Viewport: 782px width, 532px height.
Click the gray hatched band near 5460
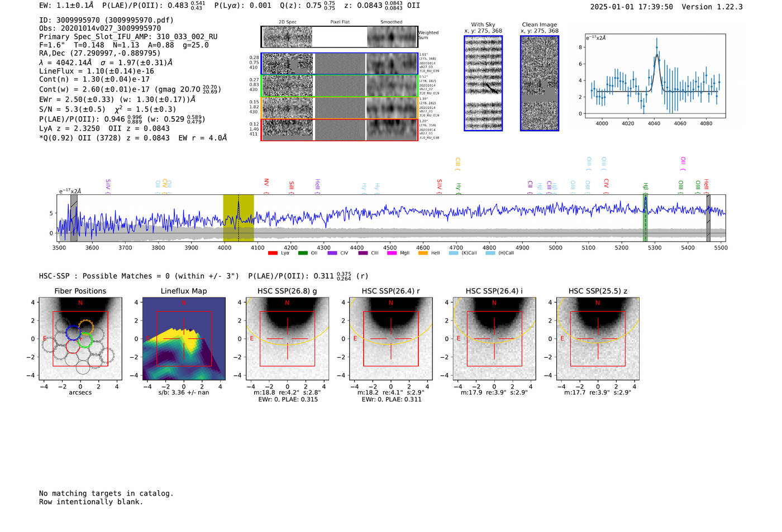pyautogui.click(x=708, y=218)
